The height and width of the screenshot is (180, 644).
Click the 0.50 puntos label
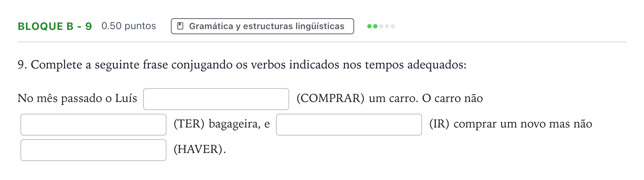[x=129, y=26]
